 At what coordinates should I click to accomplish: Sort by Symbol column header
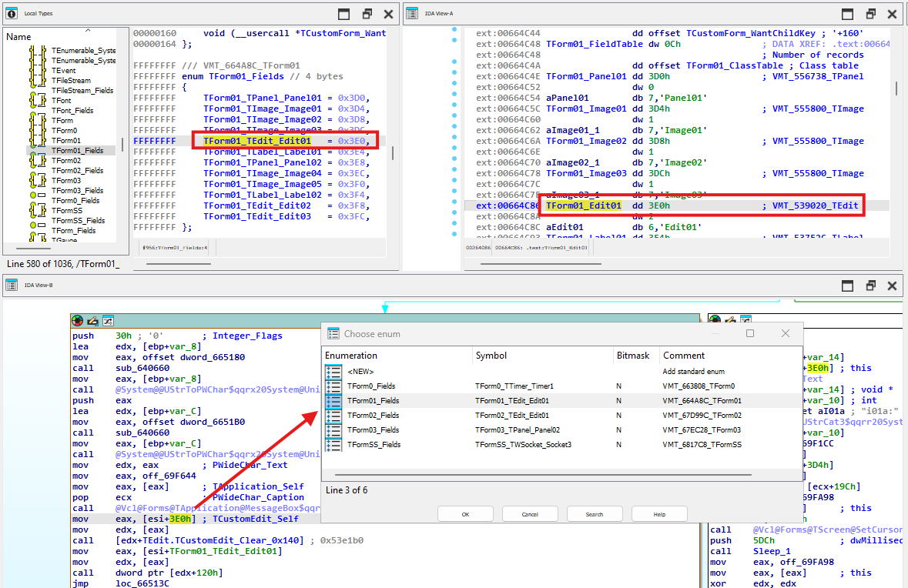tap(542, 356)
